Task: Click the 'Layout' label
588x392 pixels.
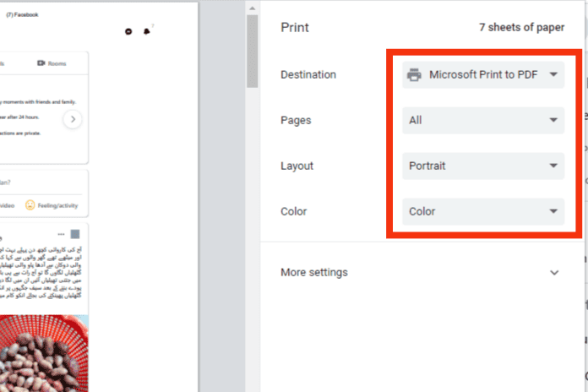Action: (x=297, y=166)
